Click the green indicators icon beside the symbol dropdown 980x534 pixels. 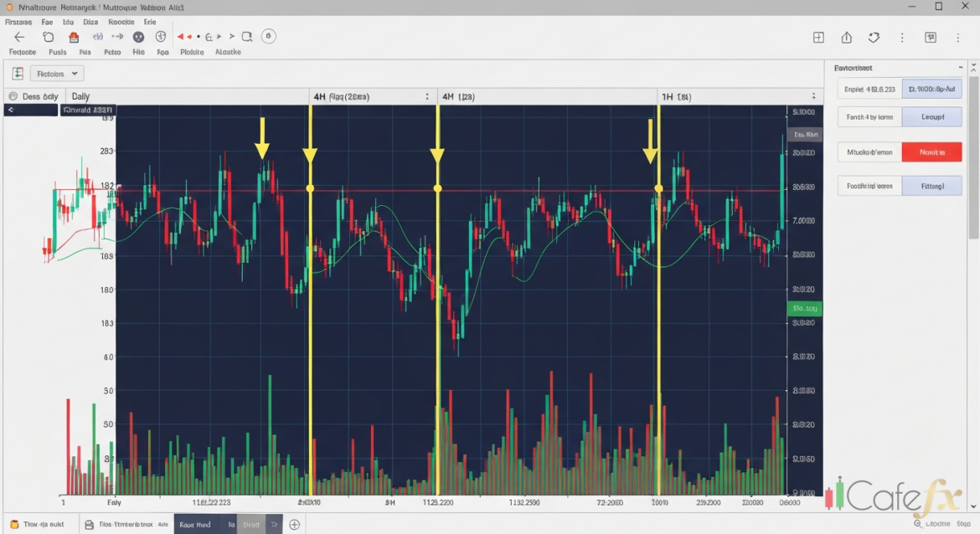[x=18, y=74]
